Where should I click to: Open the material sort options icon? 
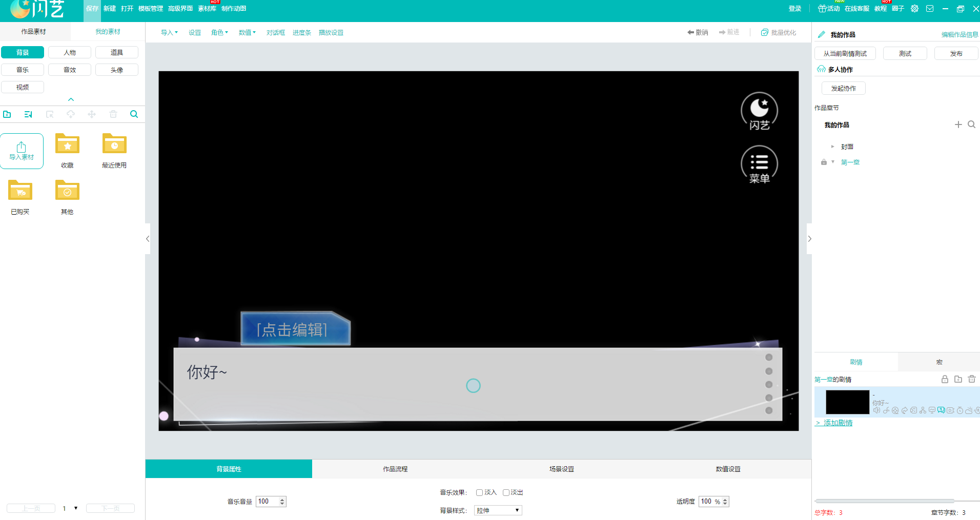tap(28, 114)
